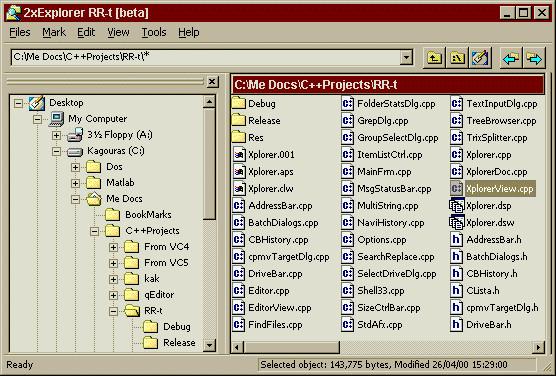Screen dimensions: 556x376
Task: Select the Release folder icon in file list
Action: (x=239, y=120)
